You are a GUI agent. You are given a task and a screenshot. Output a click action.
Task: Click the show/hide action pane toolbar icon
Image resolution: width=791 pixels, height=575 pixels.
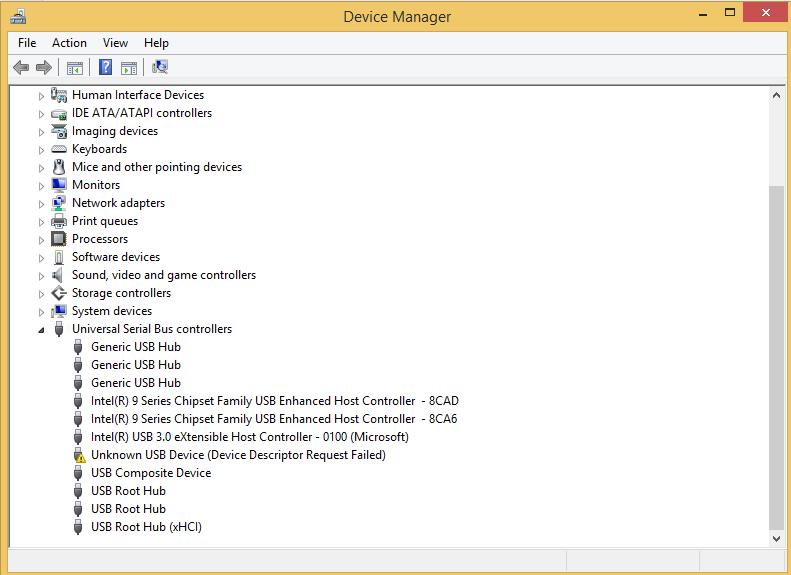click(x=129, y=68)
